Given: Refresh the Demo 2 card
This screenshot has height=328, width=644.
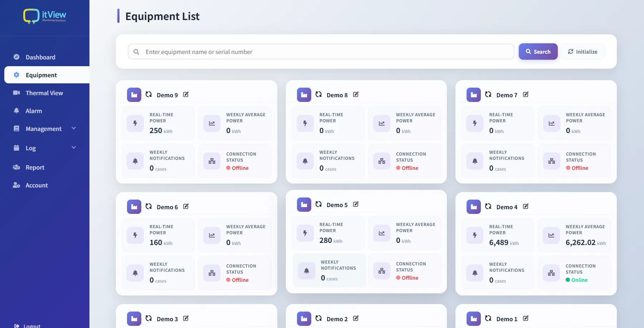Looking at the screenshot, I should point(319,318).
